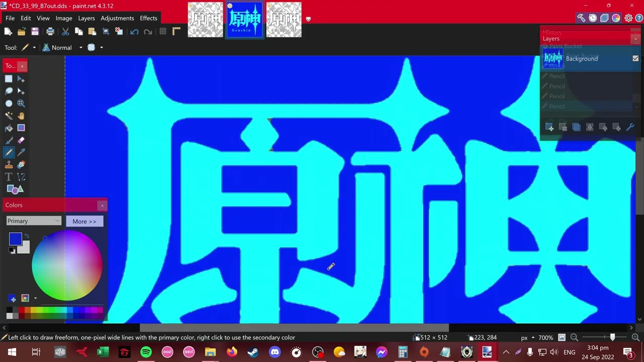Select the Paintbrush tool
The height and width of the screenshot is (362, 644).
pos(9,140)
